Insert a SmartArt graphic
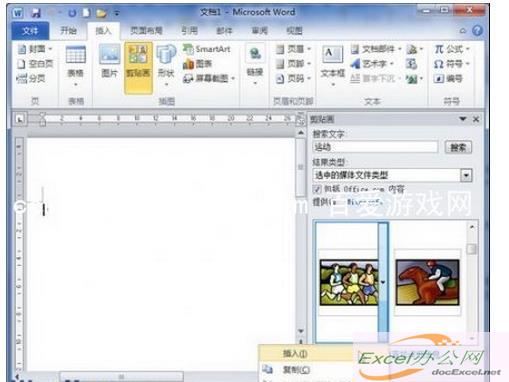 tap(207, 49)
